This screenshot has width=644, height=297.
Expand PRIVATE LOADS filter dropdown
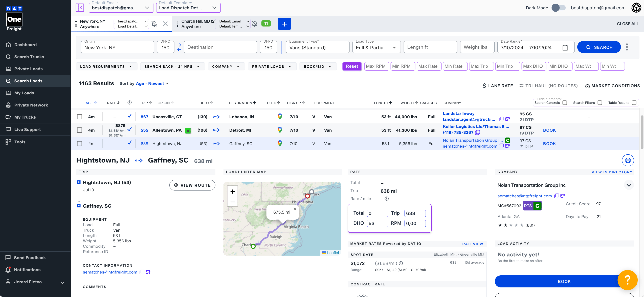pyautogui.click(x=272, y=66)
